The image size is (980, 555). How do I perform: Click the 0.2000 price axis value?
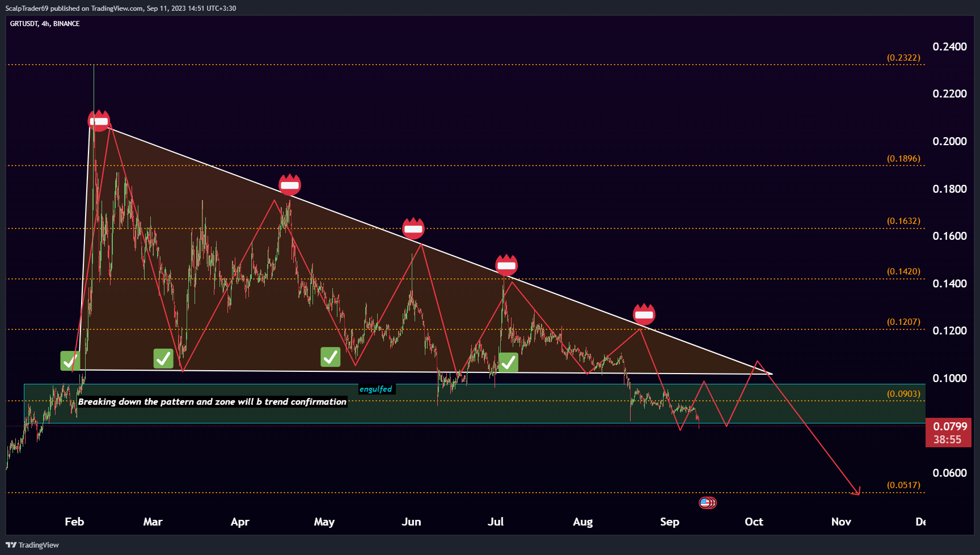[x=950, y=141]
